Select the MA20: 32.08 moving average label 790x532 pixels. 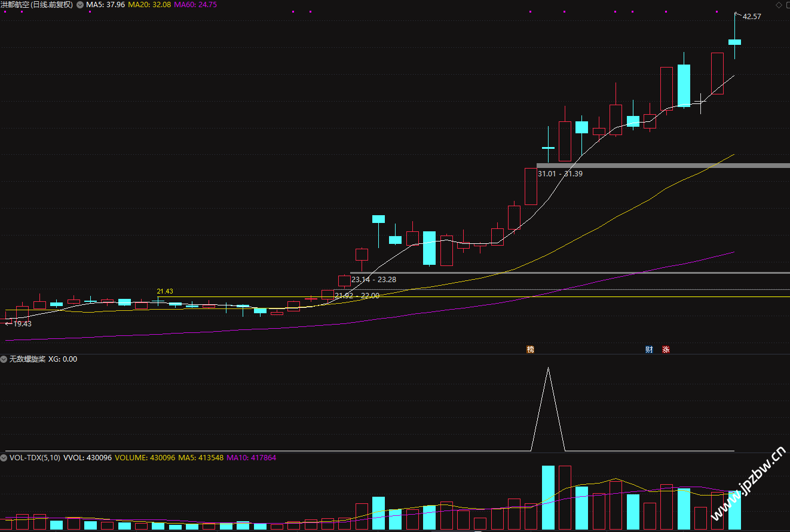click(x=149, y=5)
